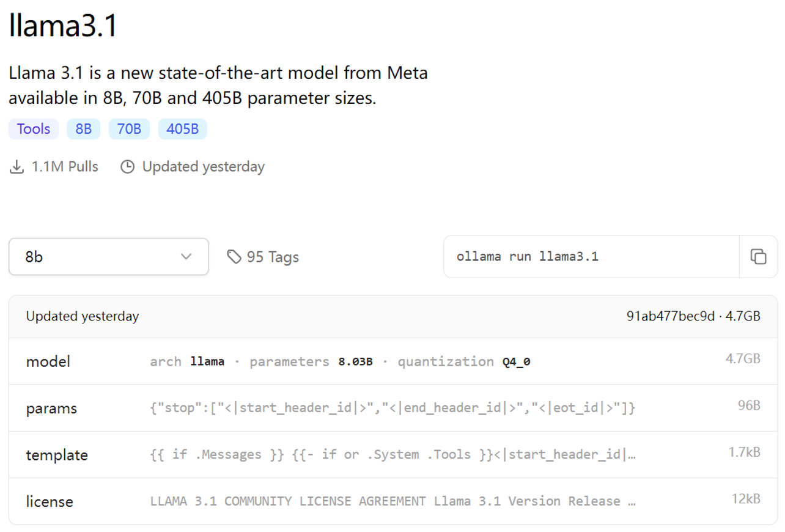Click the clock icon beside Updated yesterday
The width and height of the screenshot is (785, 532).
tap(127, 166)
